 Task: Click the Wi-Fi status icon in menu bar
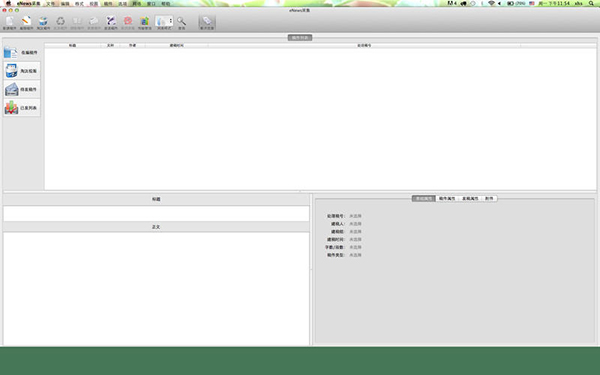tap(491, 3)
